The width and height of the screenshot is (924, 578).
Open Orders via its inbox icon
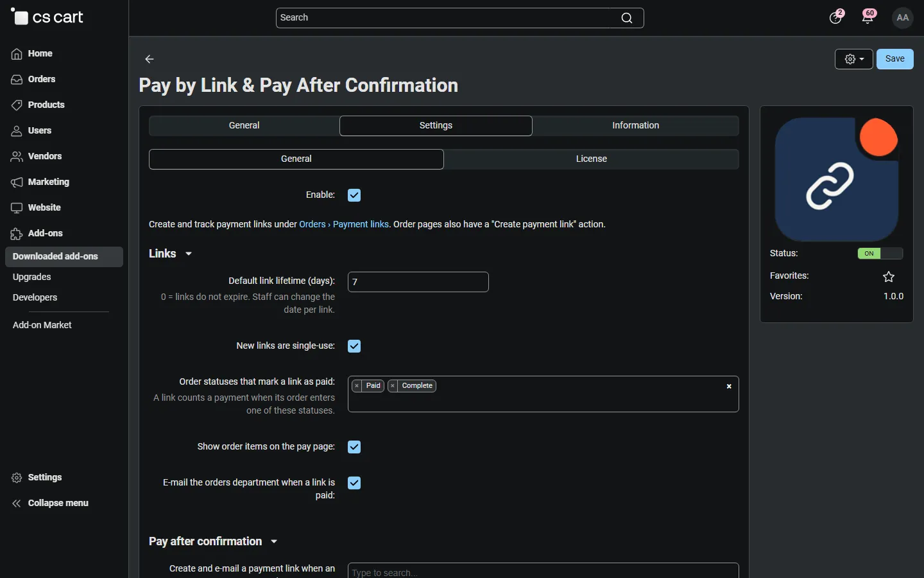pos(17,80)
